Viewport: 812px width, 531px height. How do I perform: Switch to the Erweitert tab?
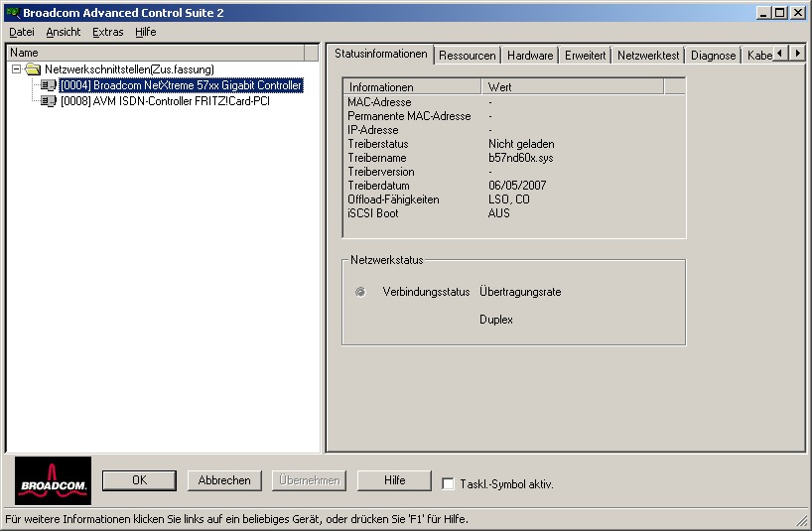(x=586, y=56)
